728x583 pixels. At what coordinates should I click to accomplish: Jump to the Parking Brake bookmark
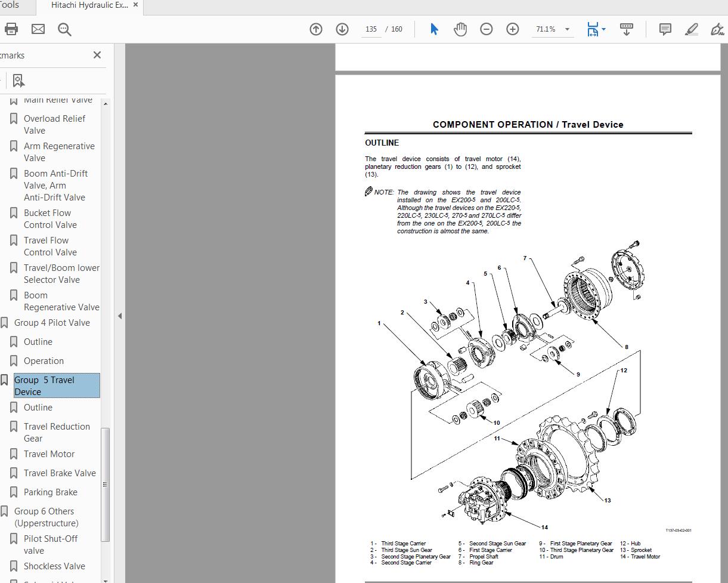[50, 492]
